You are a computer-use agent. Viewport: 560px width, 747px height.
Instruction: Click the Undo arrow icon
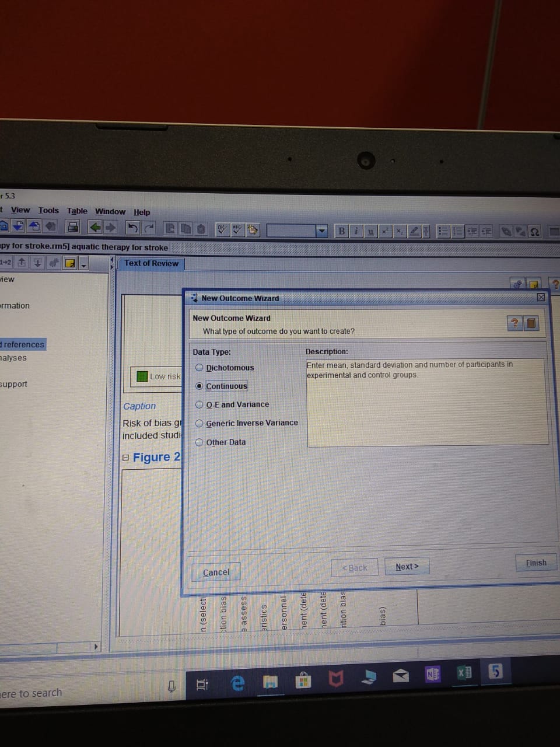pos(133,228)
